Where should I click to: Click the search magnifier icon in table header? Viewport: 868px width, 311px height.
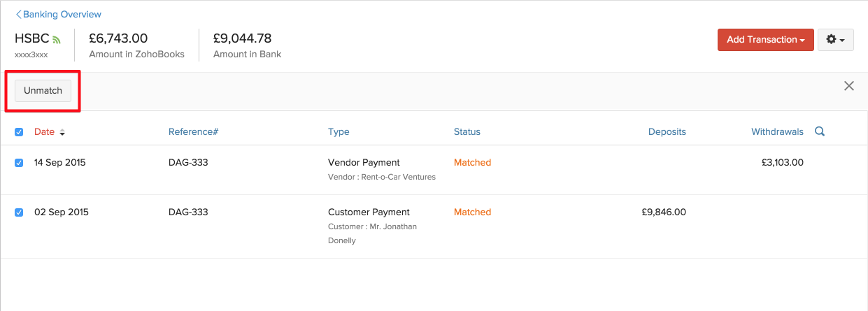click(x=820, y=131)
